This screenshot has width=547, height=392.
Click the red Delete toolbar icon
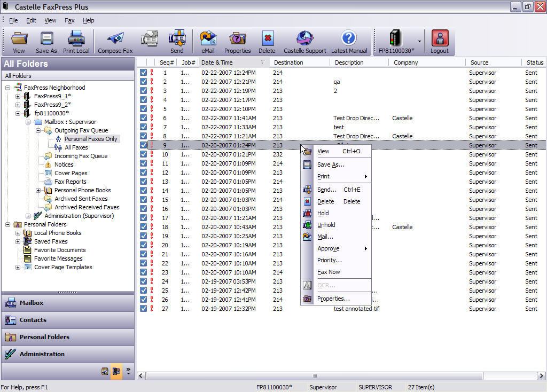click(x=267, y=40)
